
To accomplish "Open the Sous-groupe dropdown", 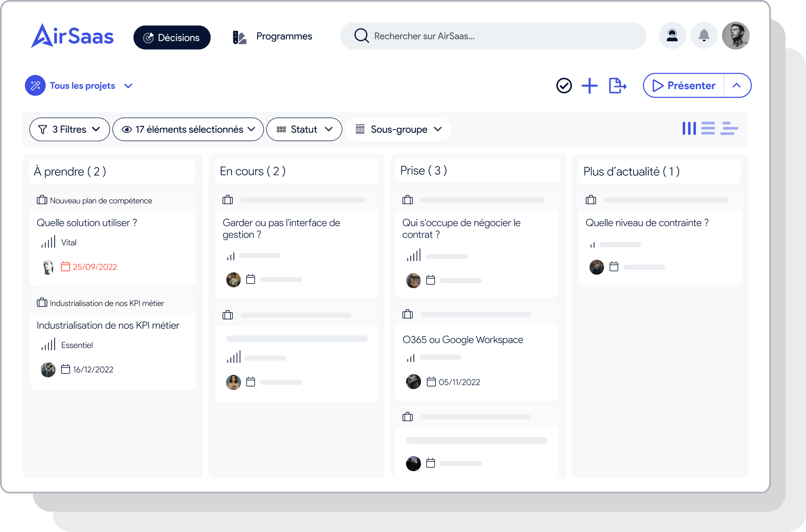I will tap(398, 129).
